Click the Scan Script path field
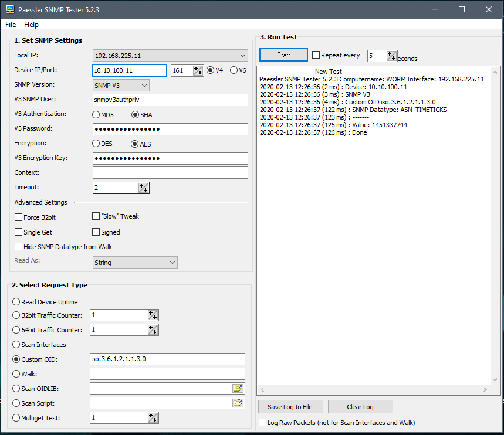504x435 pixels. (161, 403)
